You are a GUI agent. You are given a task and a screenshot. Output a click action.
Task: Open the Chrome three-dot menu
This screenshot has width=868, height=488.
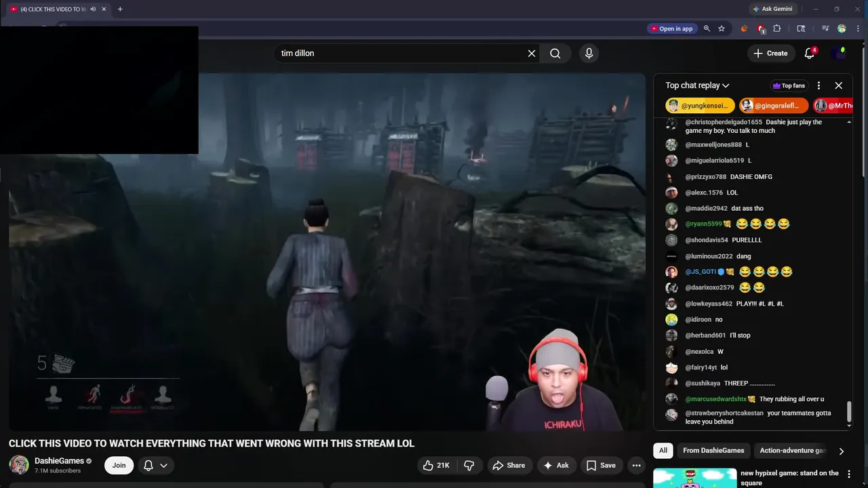tap(856, 28)
